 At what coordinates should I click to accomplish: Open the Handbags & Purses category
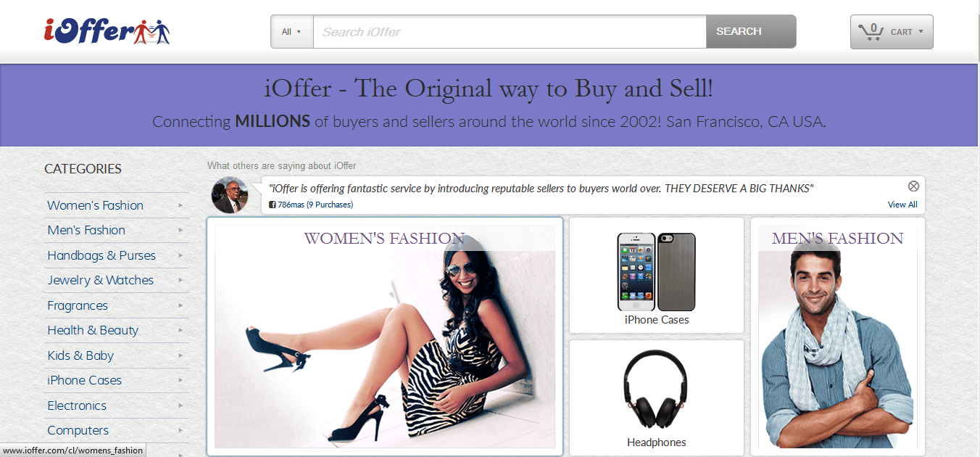point(101,255)
